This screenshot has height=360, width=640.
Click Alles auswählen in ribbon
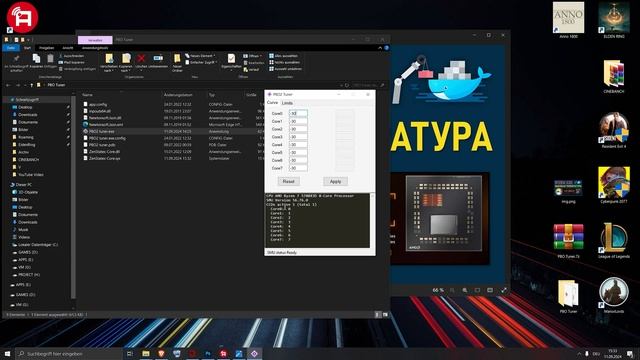coord(283,56)
